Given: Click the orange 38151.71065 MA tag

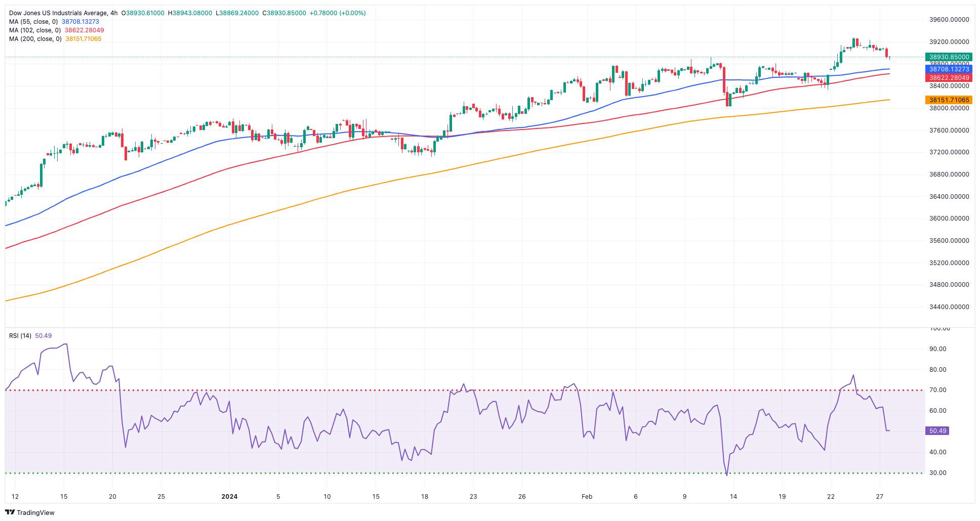Looking at the screenshot, I should point(949,100).
